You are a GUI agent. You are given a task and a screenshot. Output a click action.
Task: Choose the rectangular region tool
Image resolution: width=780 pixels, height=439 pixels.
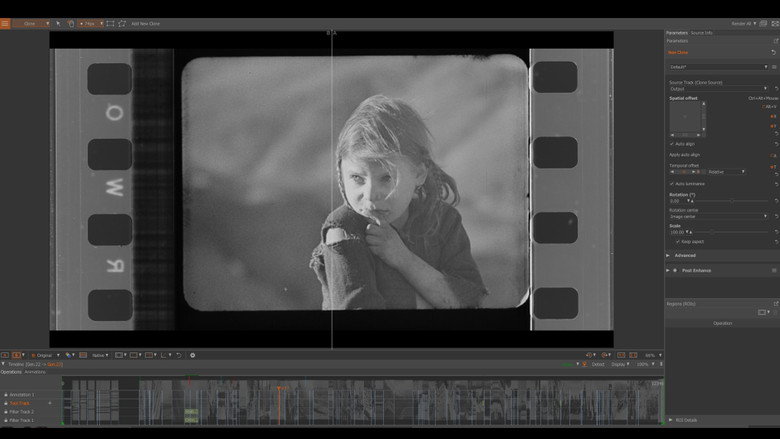click(x=110, y=23)
